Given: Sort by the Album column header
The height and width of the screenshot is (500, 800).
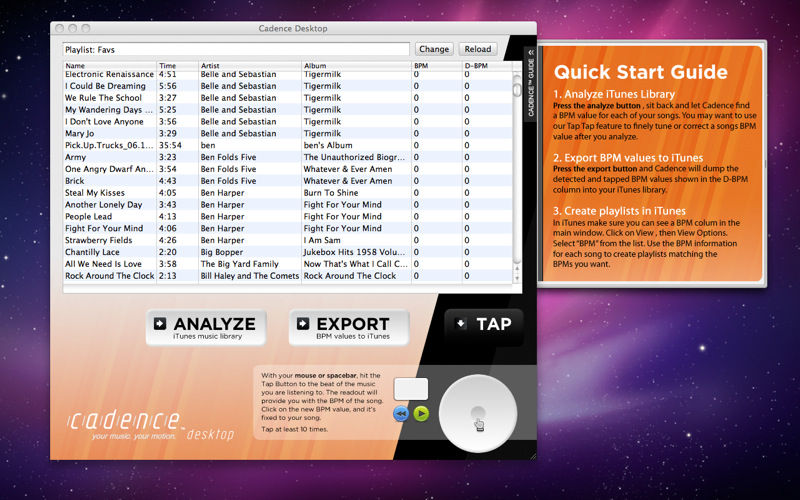Looking at the screenshot, I should coord(357,66).
